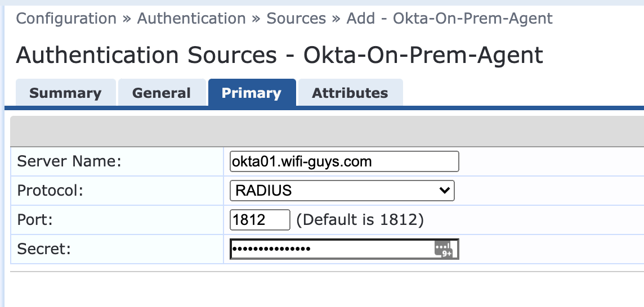Navigate to Configuration in the breadcrumb

[66, 19]
